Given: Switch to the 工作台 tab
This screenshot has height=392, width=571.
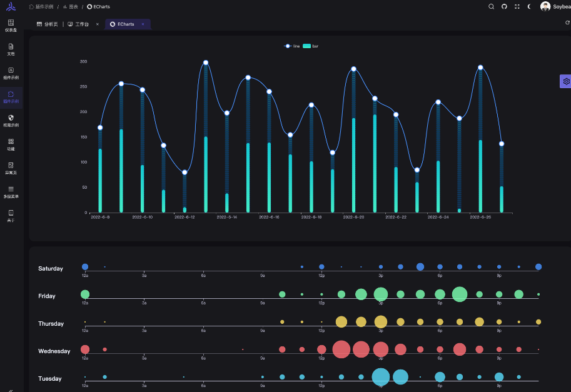Looking at the screenshot, I should click(78, 24).
